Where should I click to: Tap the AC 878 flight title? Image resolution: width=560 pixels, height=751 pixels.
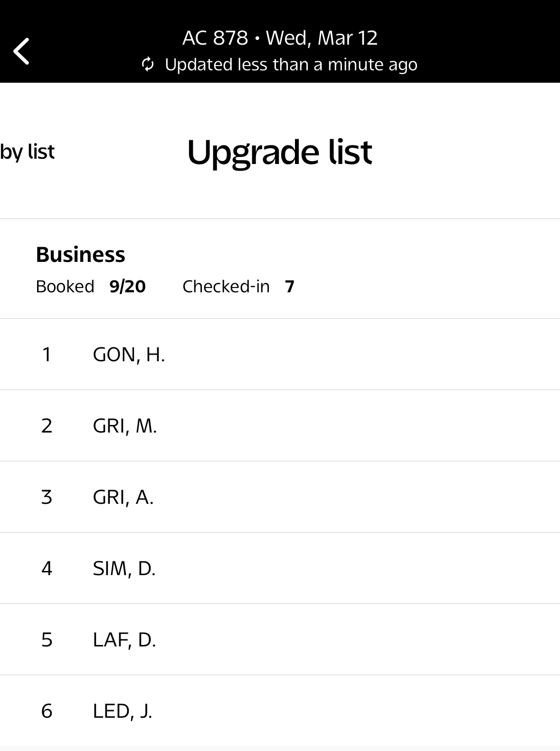[x=280, y=38]
